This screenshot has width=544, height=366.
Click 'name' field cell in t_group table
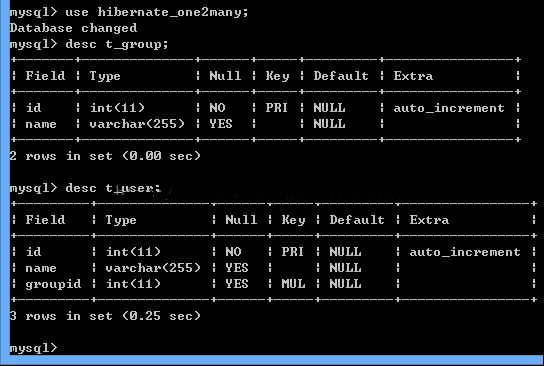click(41, 124)
